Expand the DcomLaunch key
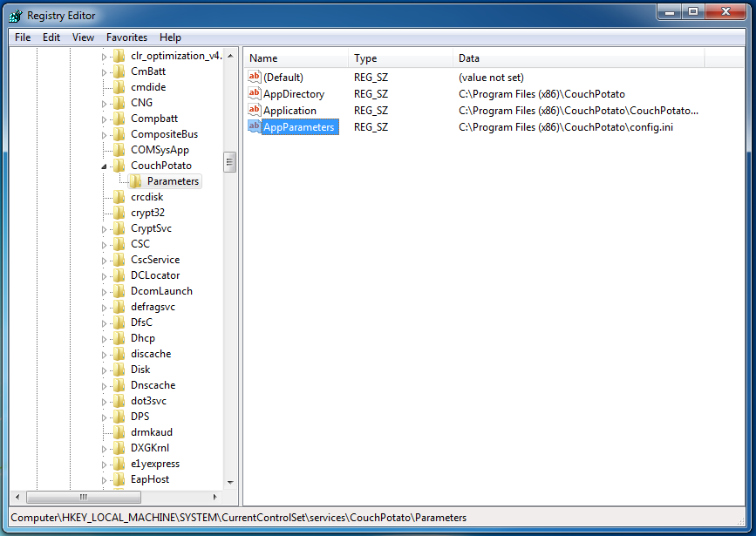 pos(104,292)
